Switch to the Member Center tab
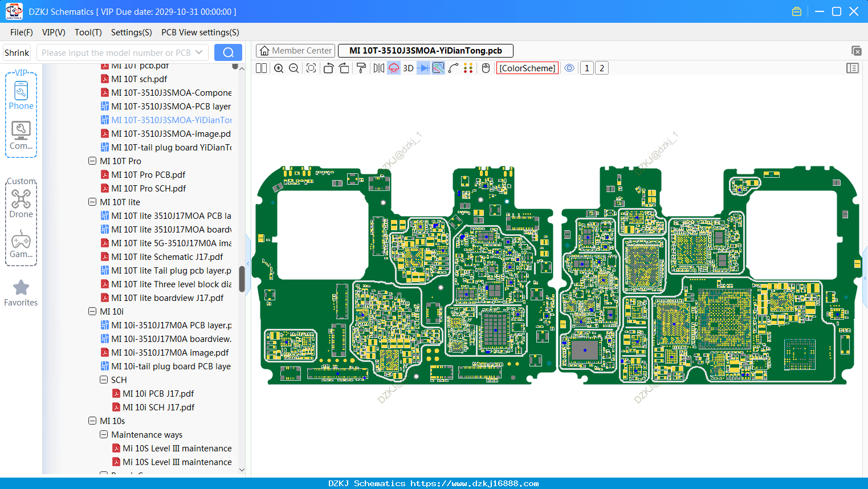Screen dimensions: 868x489 coord(296,51)
